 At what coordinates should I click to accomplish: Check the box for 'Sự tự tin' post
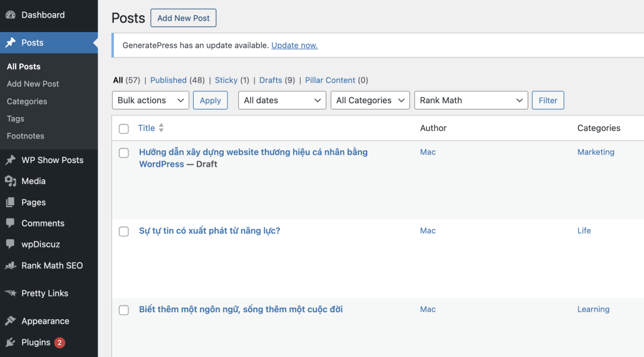[124, 232]
